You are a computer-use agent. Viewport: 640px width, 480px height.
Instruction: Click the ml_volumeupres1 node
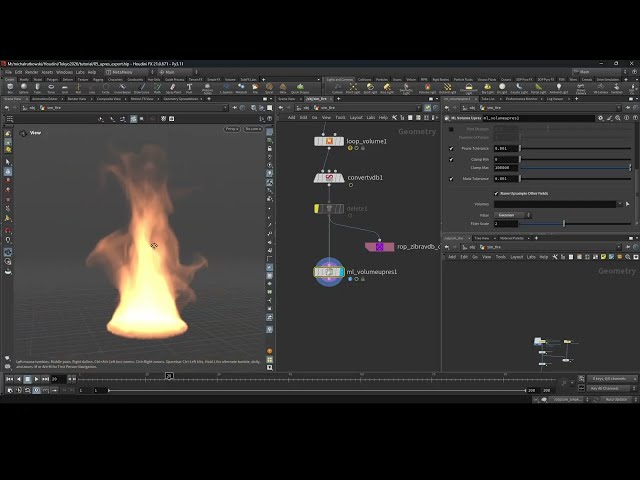click(x=329, y=272)
